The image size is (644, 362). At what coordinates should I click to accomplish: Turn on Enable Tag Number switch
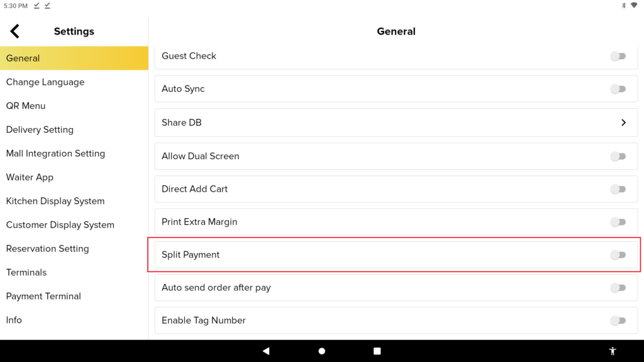coord(618,321)
